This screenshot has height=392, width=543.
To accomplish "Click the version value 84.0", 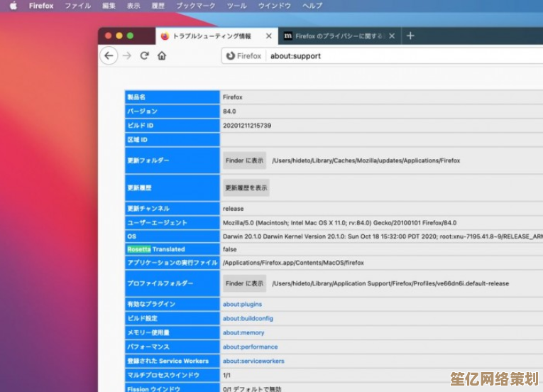I will 229,111.
